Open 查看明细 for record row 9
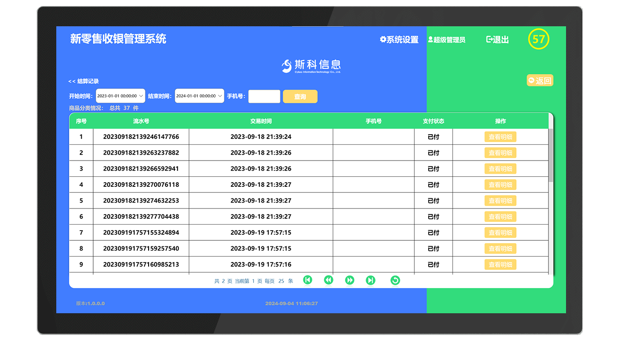The height and width of the screenshot is (364, 632). (x=500, y=265)
